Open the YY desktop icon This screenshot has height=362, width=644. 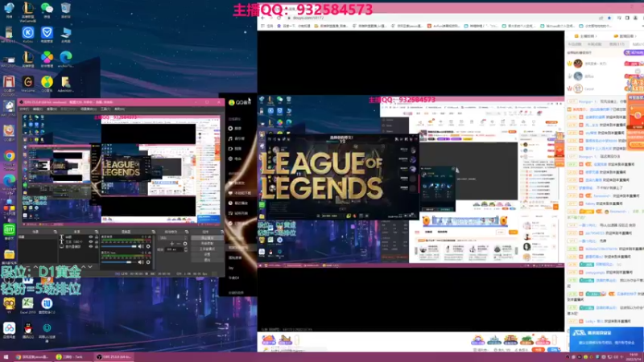[9, 305]
